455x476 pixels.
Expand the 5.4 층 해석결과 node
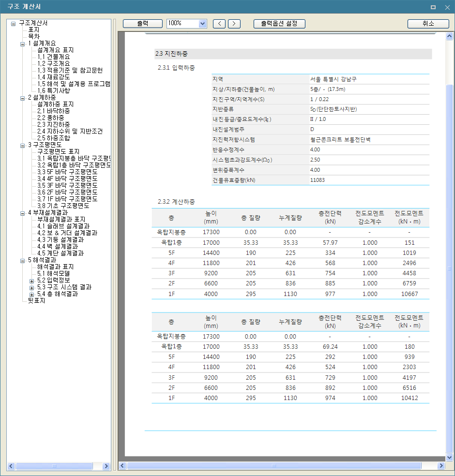tap(31, 295)
